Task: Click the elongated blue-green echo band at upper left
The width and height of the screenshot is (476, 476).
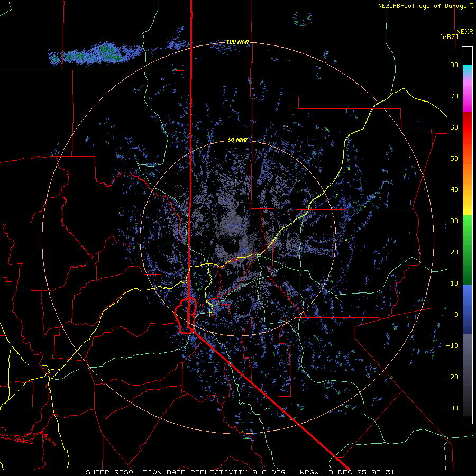Action: tap(95, 54)
